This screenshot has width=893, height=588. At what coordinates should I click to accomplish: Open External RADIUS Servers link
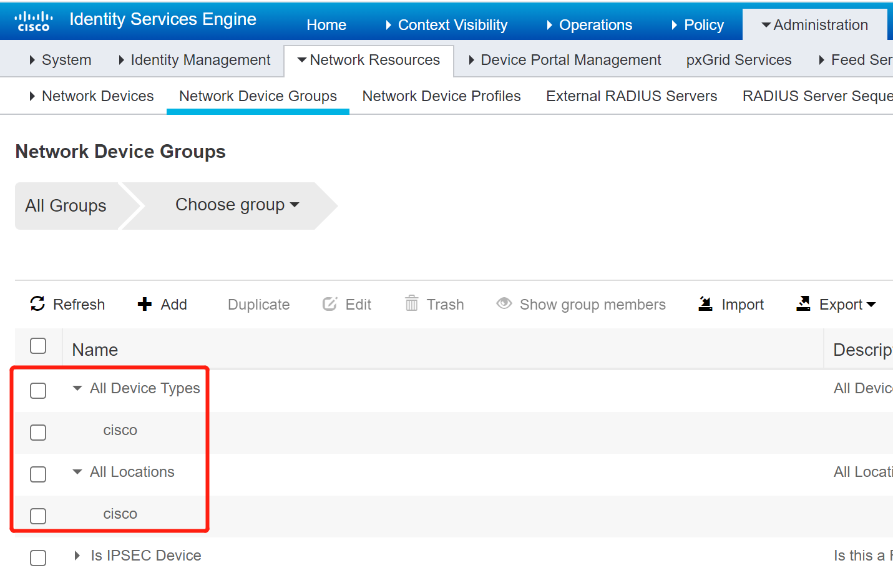tap(632, 96)
